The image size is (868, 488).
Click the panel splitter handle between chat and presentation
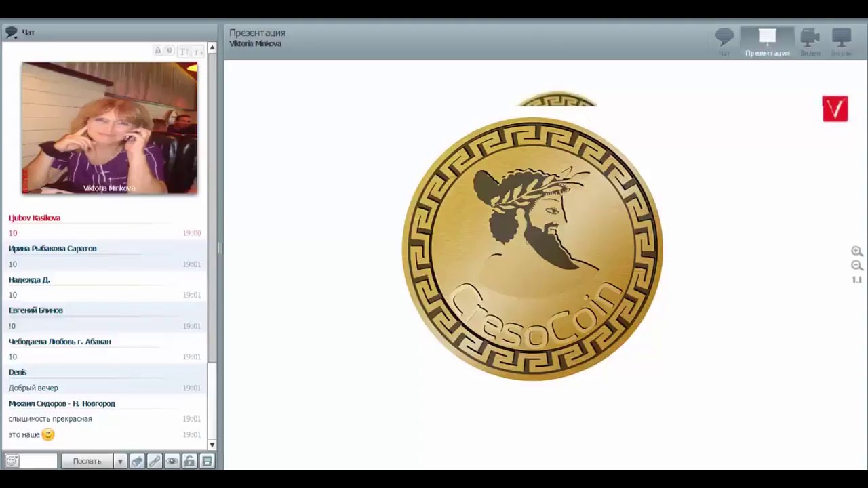(x=220, y=249)
